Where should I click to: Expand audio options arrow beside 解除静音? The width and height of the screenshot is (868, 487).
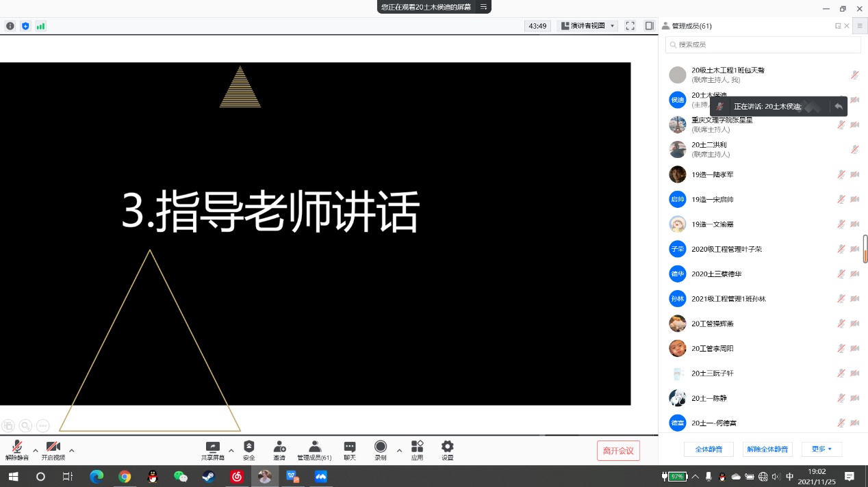(x=36, y=450)
